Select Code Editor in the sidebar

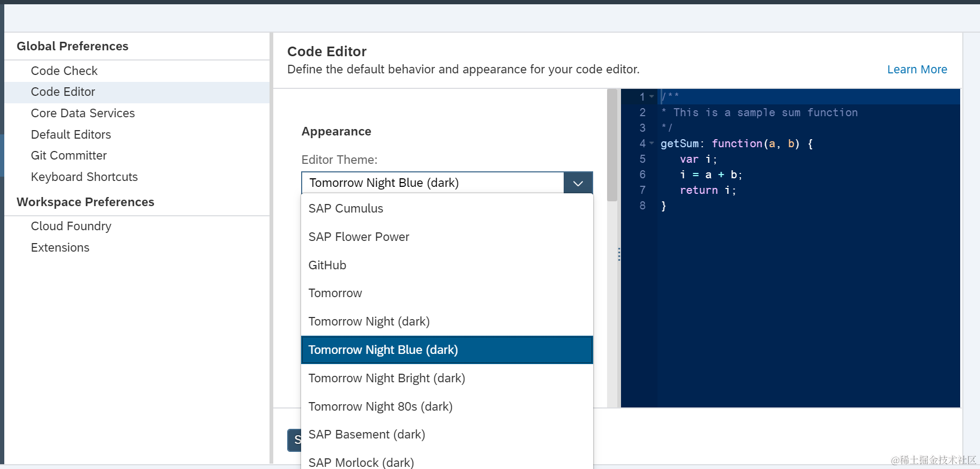coord(137,92)
